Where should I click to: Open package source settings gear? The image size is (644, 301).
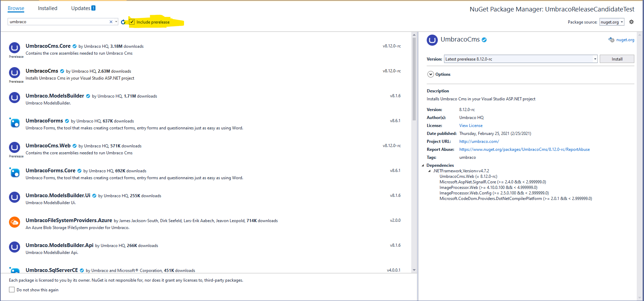(632, 22)
